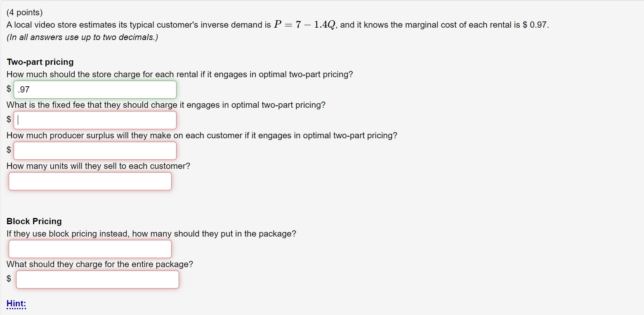Select the Two-part pricing heading
This screenshot has height=315, width=644.
[x=40, y=62]
